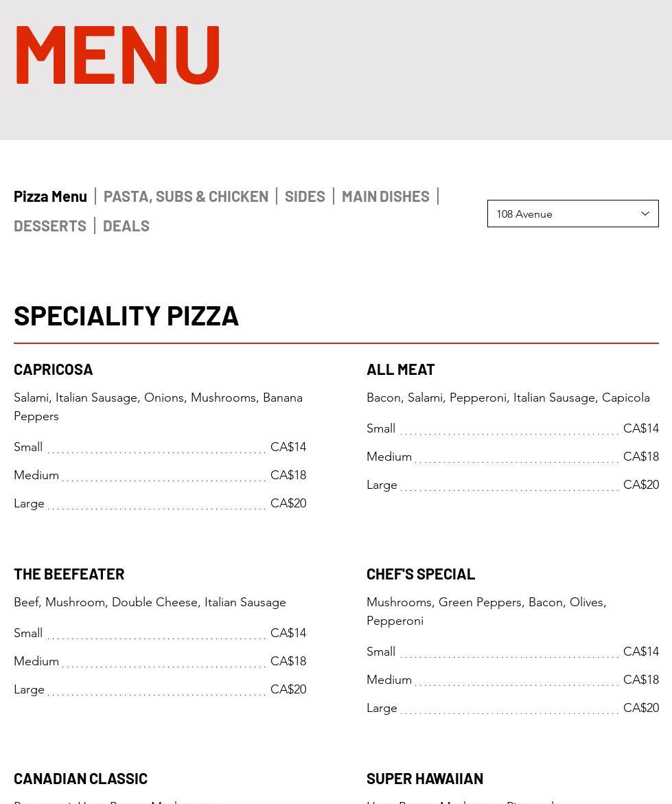Pick The Beefeater Medium CA$18 row
The height and width of the screenshot is (804, 672).
coord(160,661)
